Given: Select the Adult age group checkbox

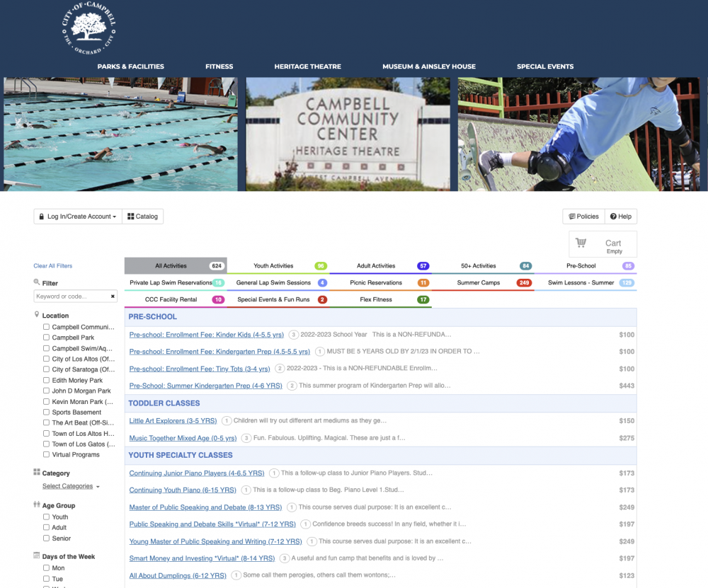Looking at the screenshot, I should click(x=46, y=527).
